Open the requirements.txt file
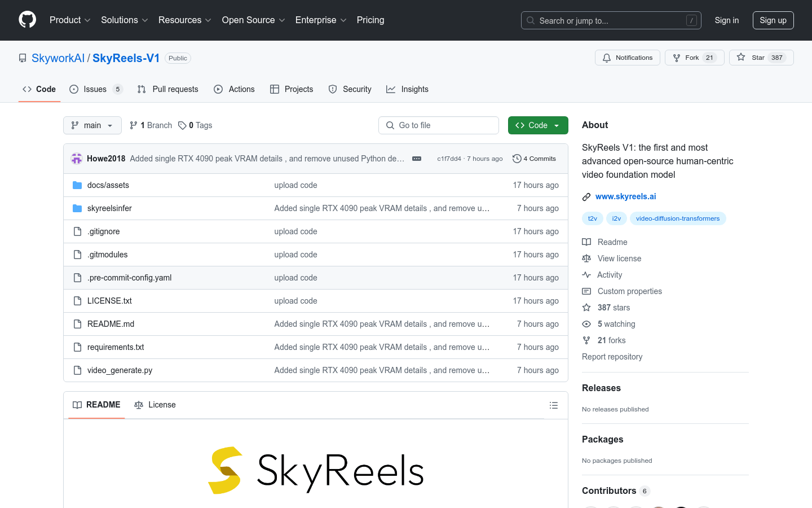The image size is (812, 508). point(116,347)
